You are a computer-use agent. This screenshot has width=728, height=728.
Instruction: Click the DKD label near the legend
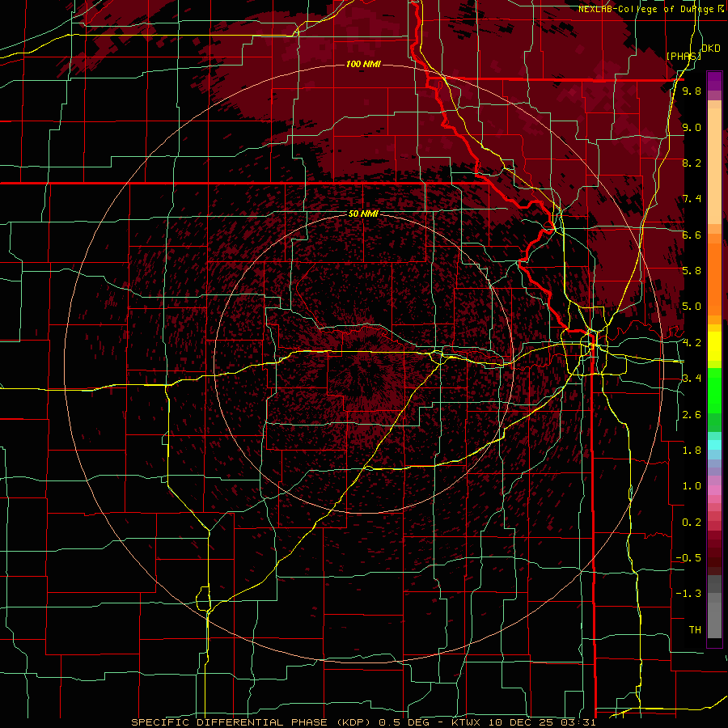[711, 49]
